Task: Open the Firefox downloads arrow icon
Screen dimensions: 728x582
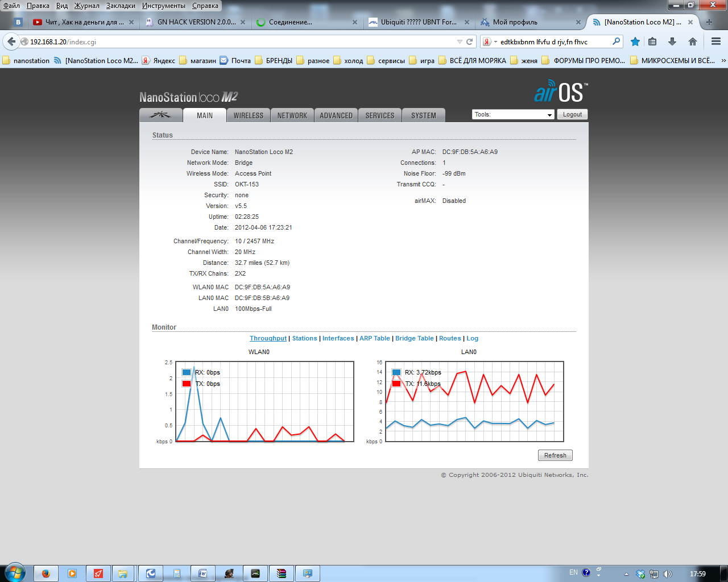Action: 672,41
